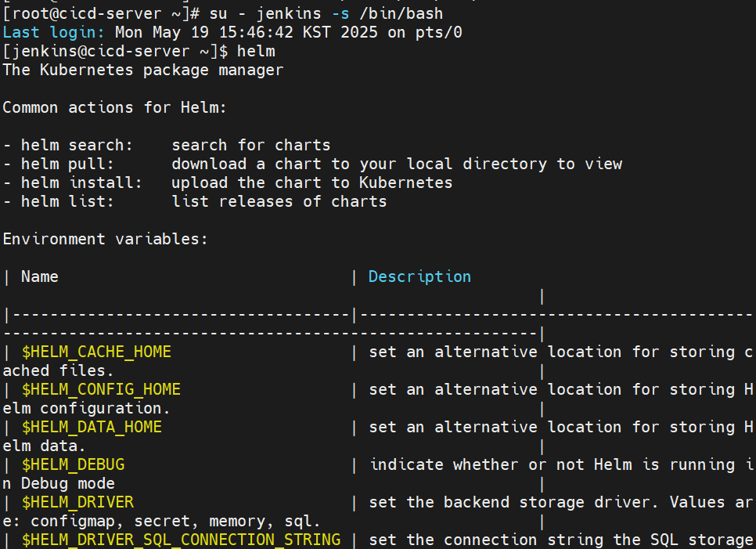Image resolution: width=756 pixels, height=549 pixels.
Task: Click "The Kubernetes package manager" line
Action: pyautogui.click(x=143, y=70)
